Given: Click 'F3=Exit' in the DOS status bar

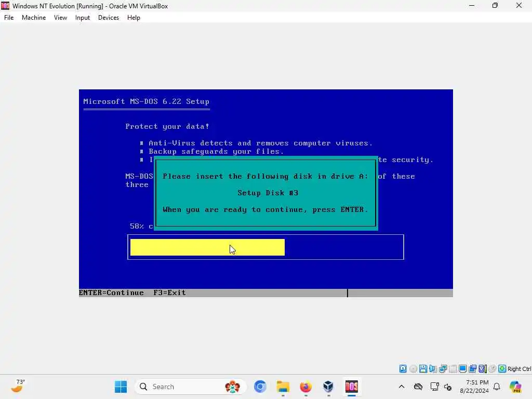Looking at the screenshot, I should 169,292.
